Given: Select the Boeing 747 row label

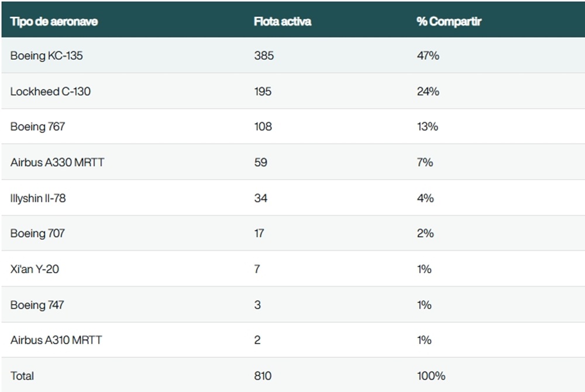Looking at the screenshot, I should click(37, 305).
